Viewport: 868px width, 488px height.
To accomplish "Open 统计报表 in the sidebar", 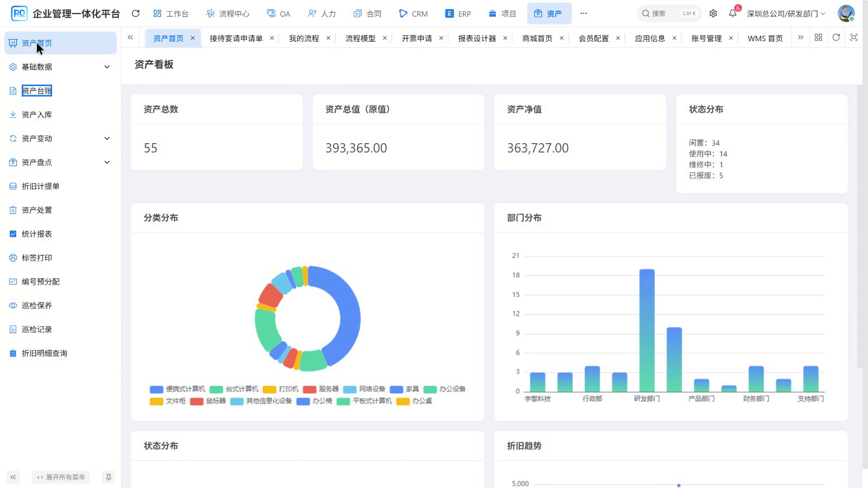I will 60,234.
